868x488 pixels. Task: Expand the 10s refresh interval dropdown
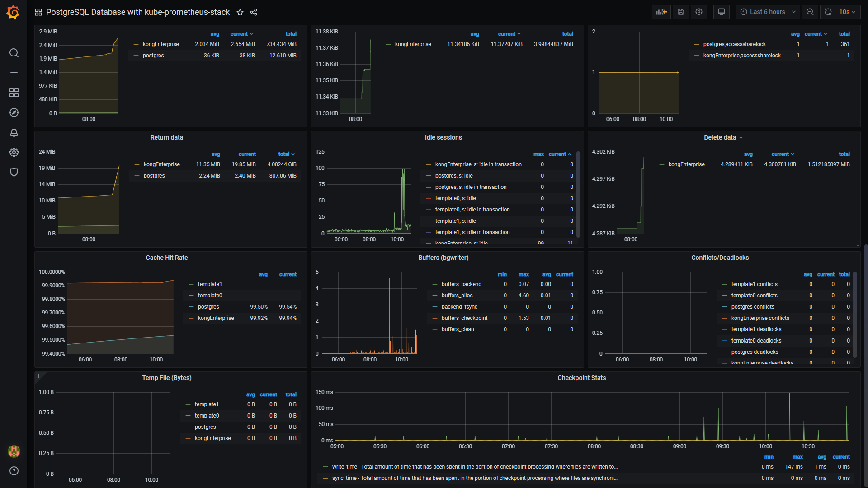[x=847, y=12]
